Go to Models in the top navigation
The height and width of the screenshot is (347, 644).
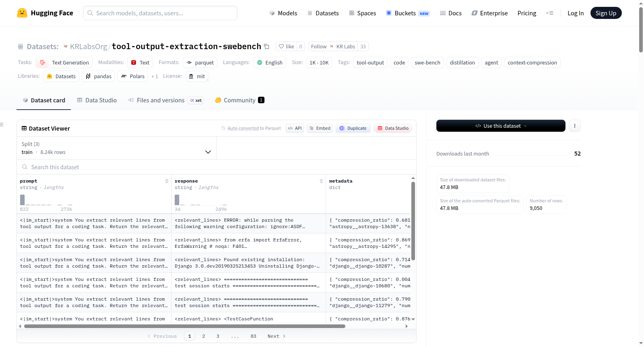pos(283,13)
